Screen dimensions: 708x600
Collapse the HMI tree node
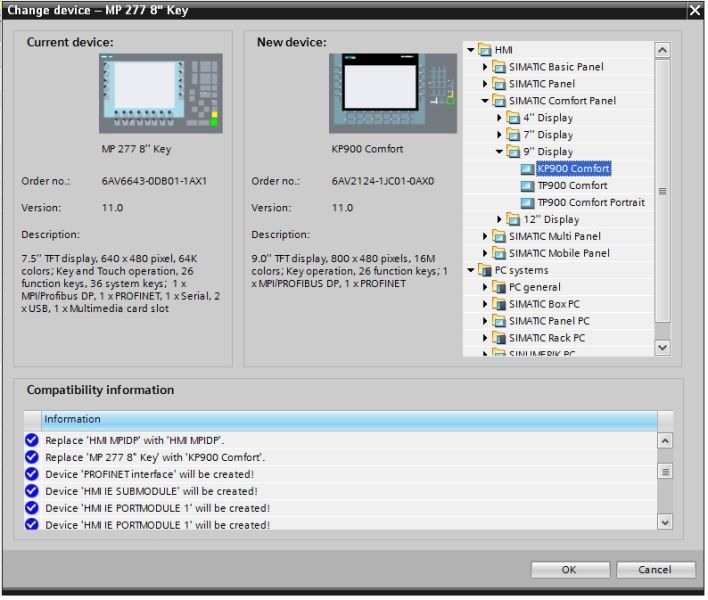click(472, 50)
